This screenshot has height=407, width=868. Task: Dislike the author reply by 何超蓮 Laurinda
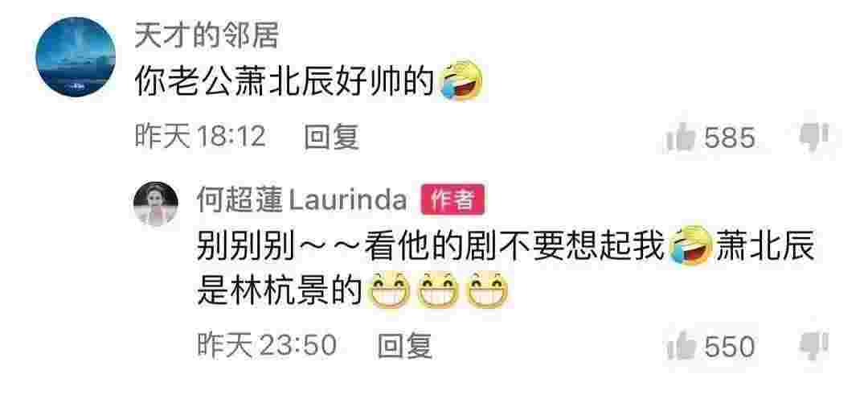pyautogui.click(x=813, y=346)
